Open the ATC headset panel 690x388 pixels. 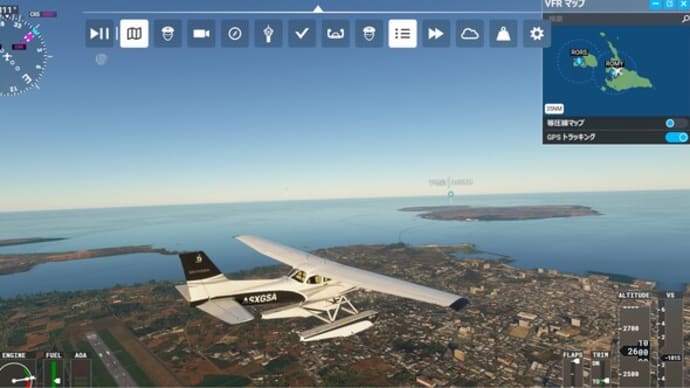click(168, 33)
